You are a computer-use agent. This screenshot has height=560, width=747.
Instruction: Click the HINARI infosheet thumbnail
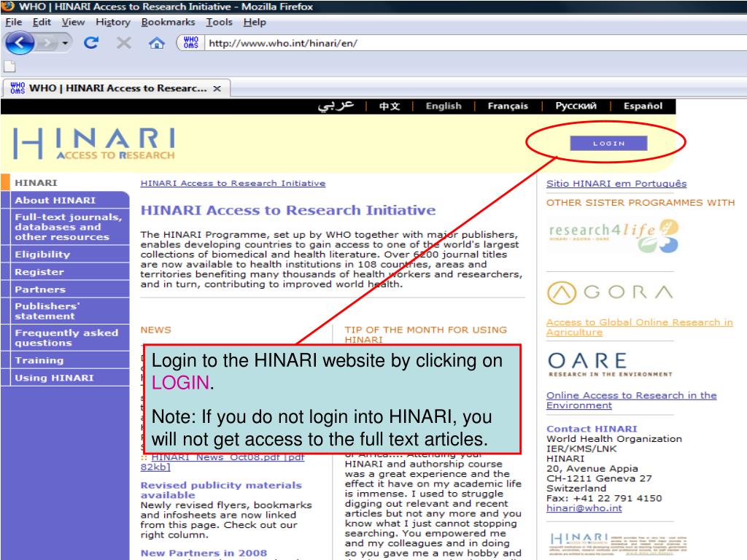[619, 544]
